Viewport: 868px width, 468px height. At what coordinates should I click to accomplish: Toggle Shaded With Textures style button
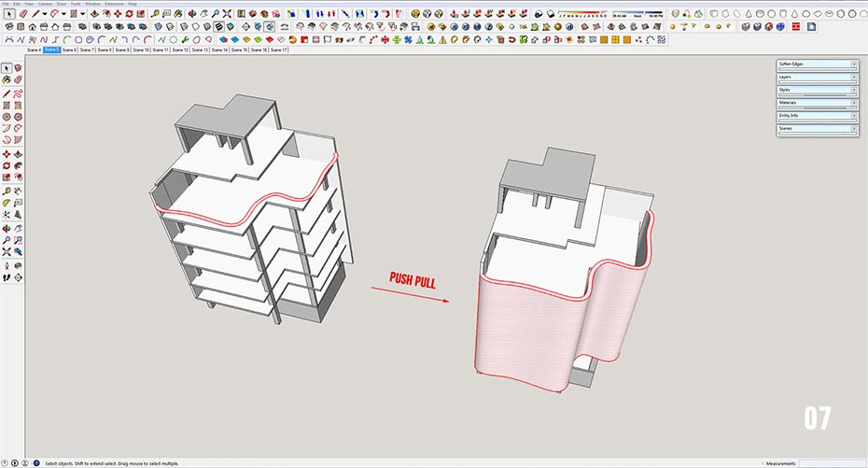(x=219, y=26)
